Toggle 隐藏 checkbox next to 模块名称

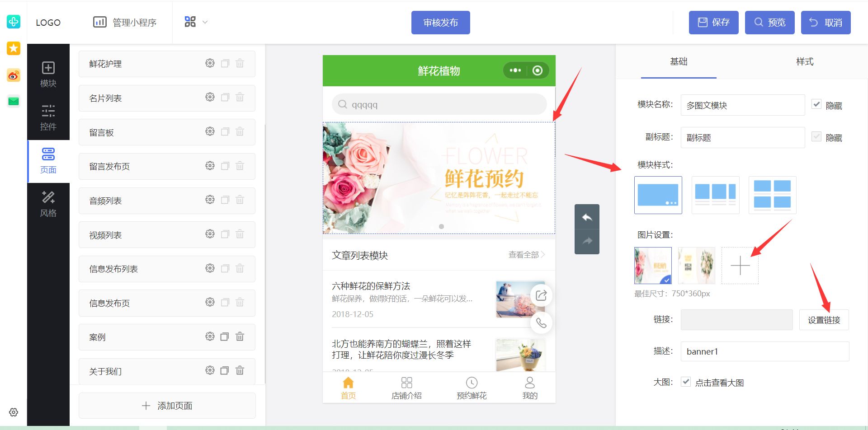816,104
